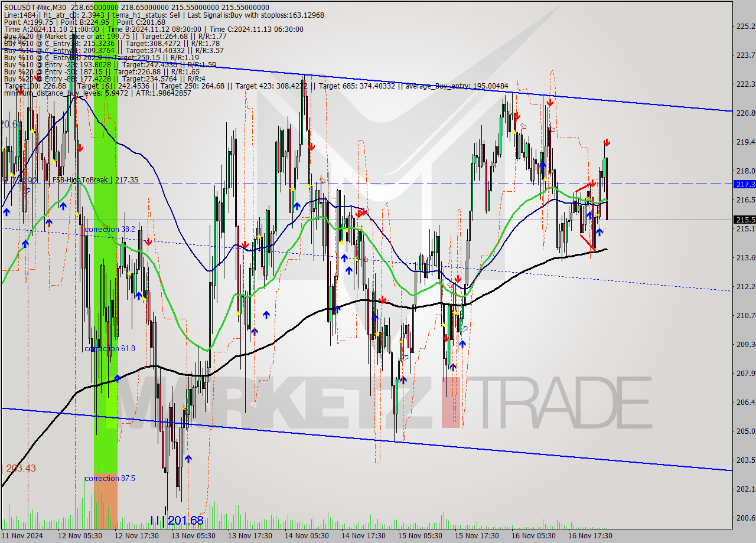
Task: Select the 'correction 61.8' label
Action: pyautogui.click(x=110, y=349)
